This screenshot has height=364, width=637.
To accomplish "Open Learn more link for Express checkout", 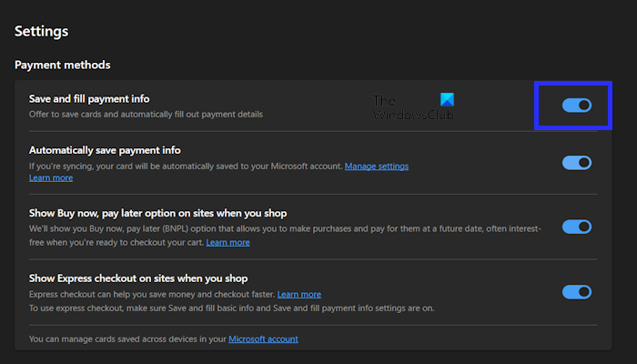I will 298,295.
